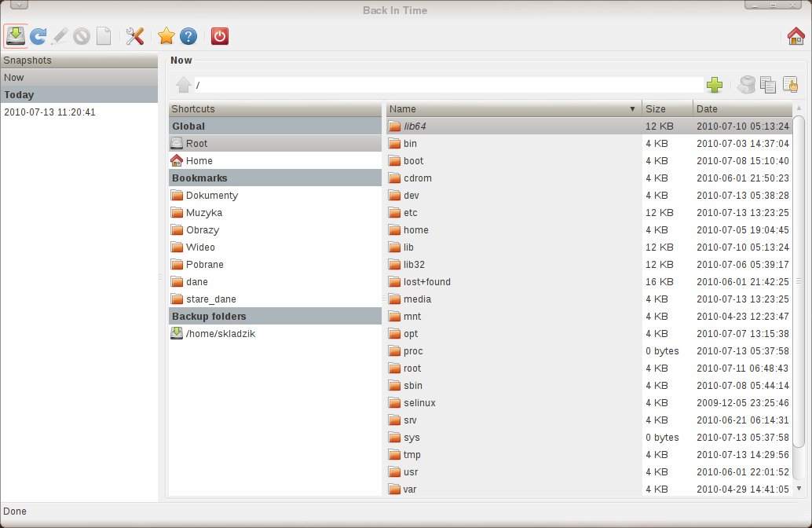This screenshot has width=812, height=528.
Task: Click the gold star icon
Action: click(x=166, y=36)
